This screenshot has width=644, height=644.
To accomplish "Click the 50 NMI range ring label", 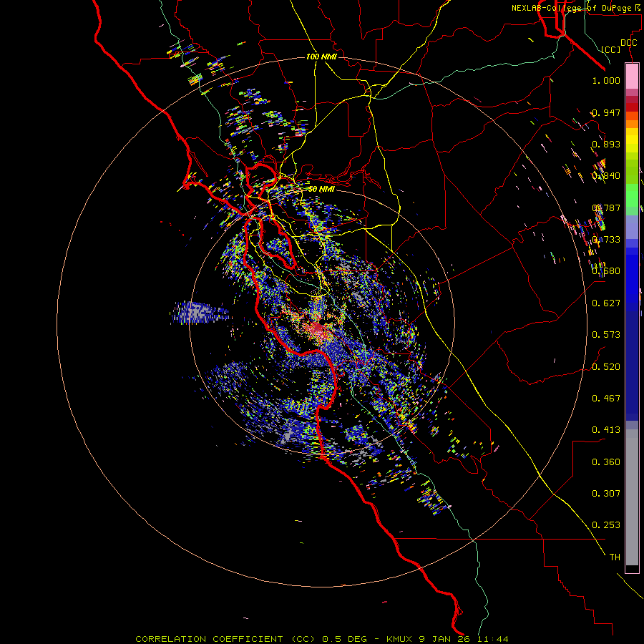I will click(x=321, y=189).
